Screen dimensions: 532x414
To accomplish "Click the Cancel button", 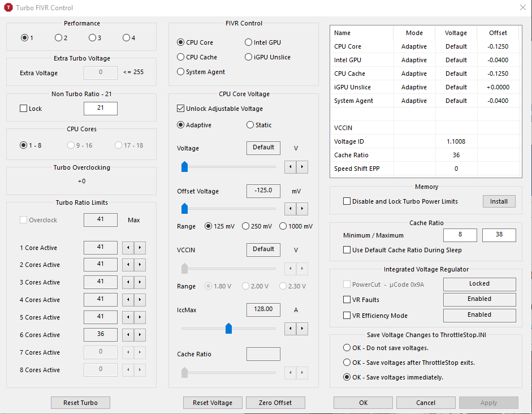I will click(426, 403).
